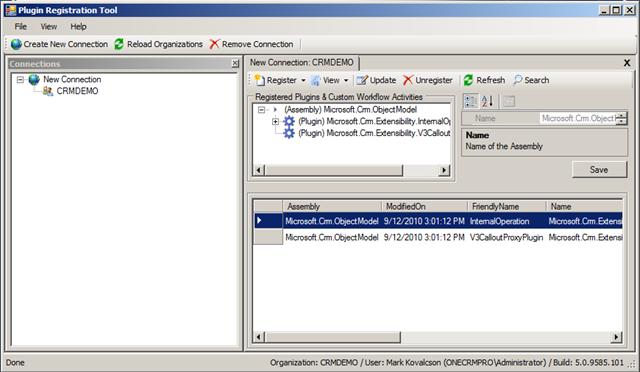Click the Name property label
Image resolution: width=640 pixels, height=372 pixels.
click(x=485, y=118)
